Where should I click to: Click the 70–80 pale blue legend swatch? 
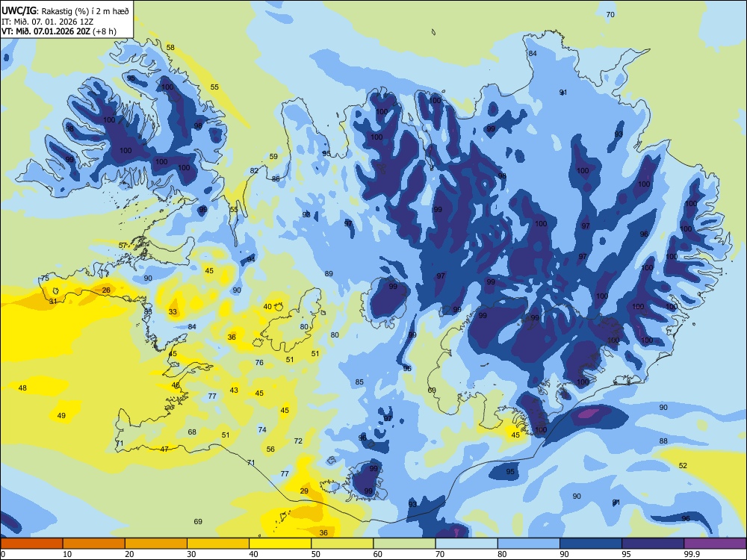click(x=466, y=544)
